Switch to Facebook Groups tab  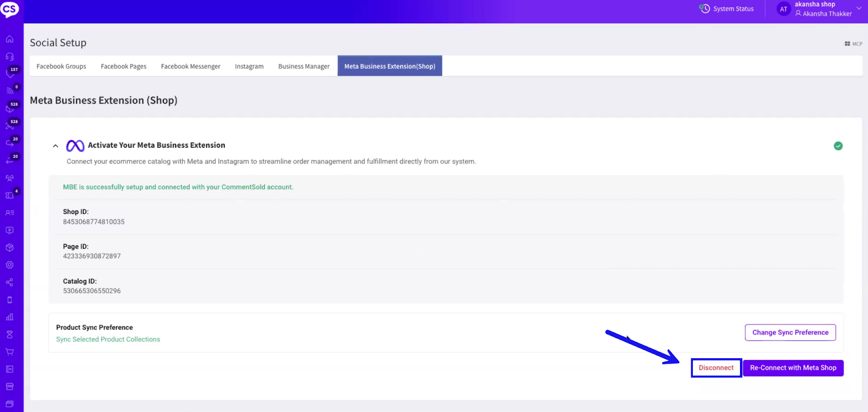(x=61, y=66)
